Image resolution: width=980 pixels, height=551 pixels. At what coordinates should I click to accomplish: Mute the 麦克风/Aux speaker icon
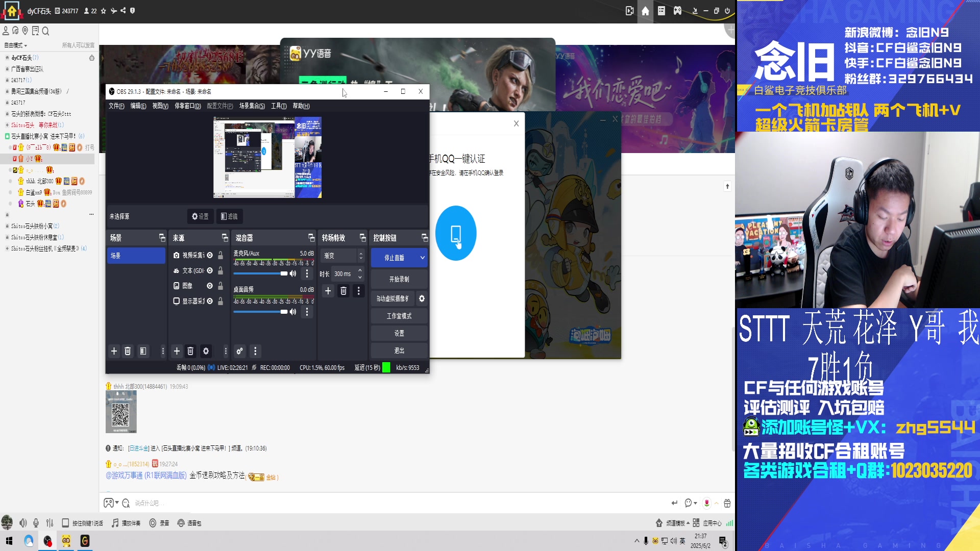[x=293, y=273]
